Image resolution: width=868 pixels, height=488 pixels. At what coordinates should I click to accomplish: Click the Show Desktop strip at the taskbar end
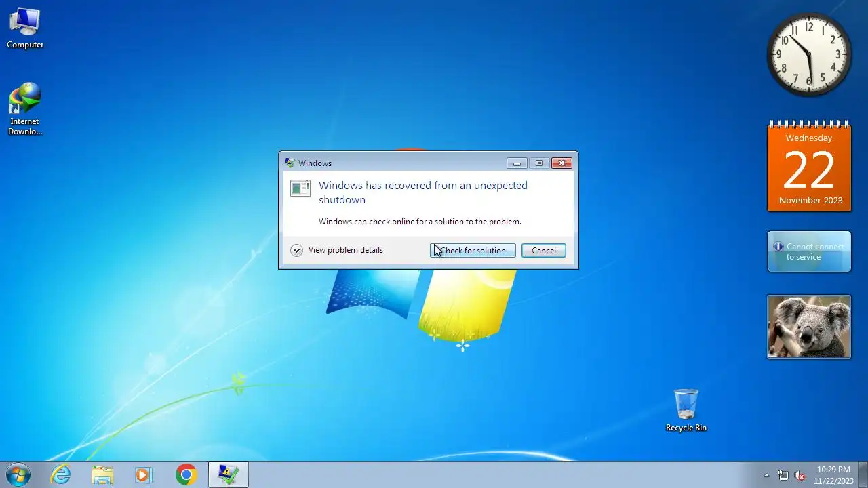(x=863, y=474)
